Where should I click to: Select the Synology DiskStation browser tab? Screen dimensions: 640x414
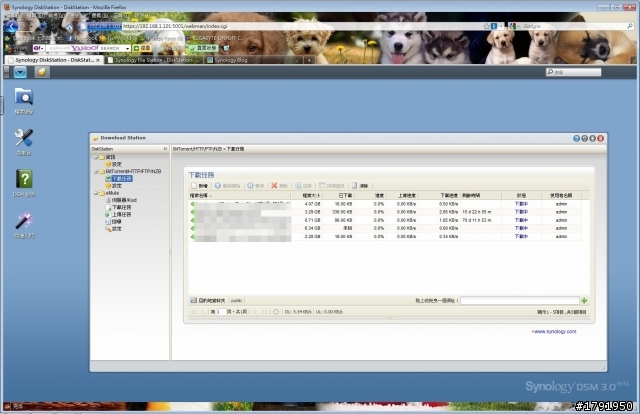tap(54, 60)
